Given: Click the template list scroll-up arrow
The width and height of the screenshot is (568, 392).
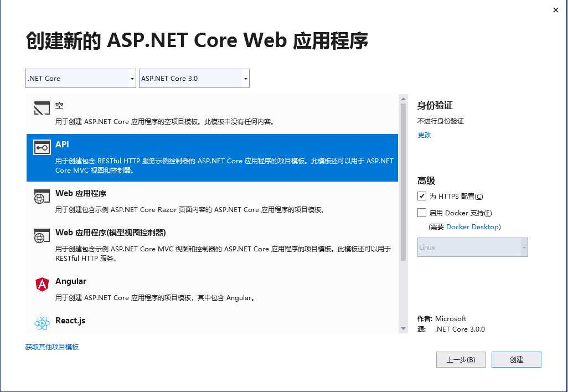Looking at the screenshot, I should (403, 99).
